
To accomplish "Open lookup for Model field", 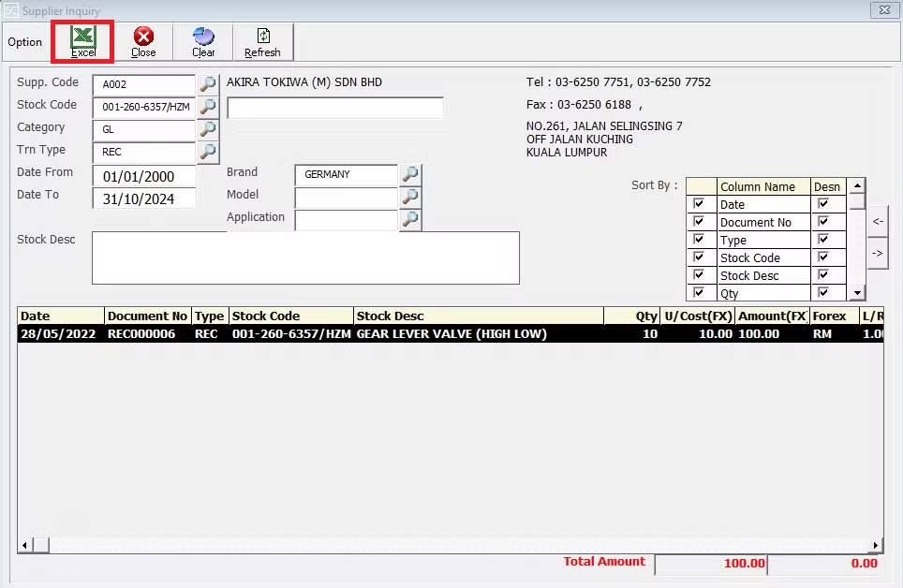I will pos(410,197).
